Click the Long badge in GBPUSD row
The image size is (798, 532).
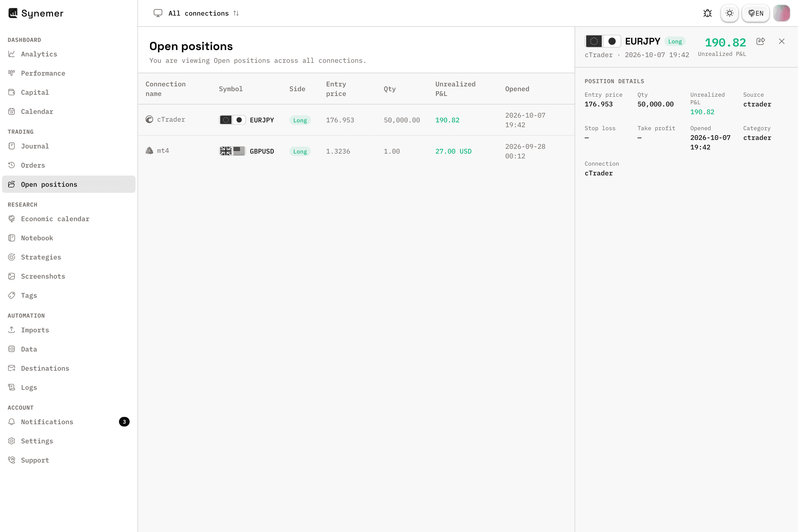point(300,151)
